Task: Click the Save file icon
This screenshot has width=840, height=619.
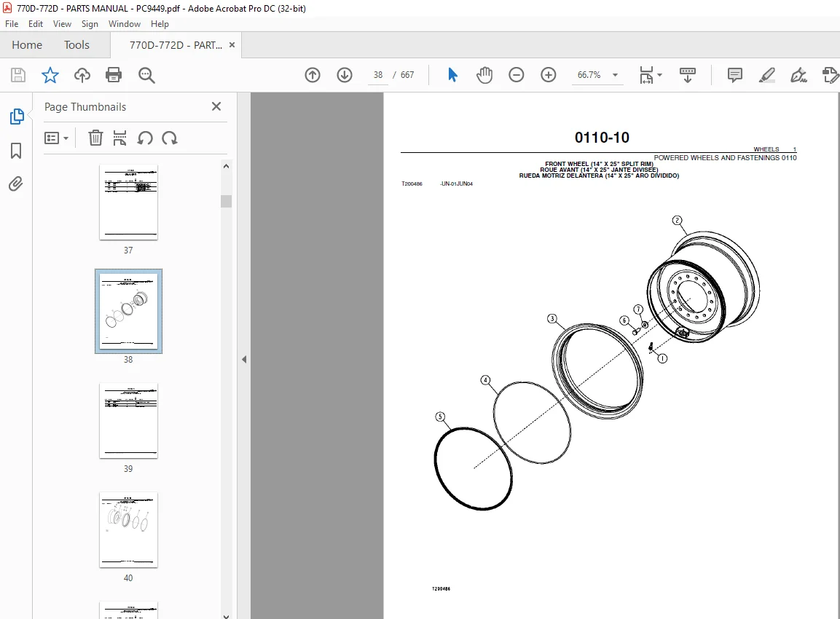Action: tap(18, 75)
